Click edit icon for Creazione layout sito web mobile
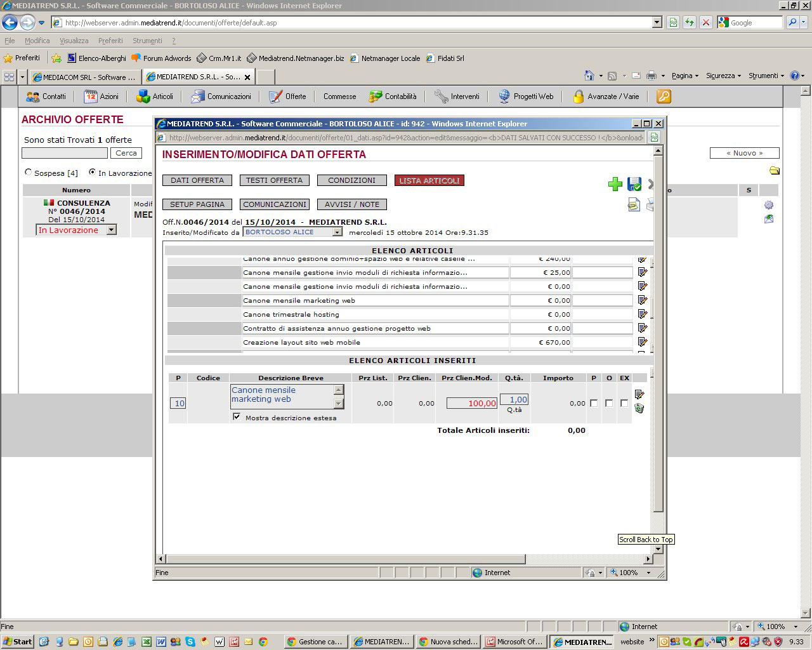The image size is (812, 650). [x=642, y=342]
